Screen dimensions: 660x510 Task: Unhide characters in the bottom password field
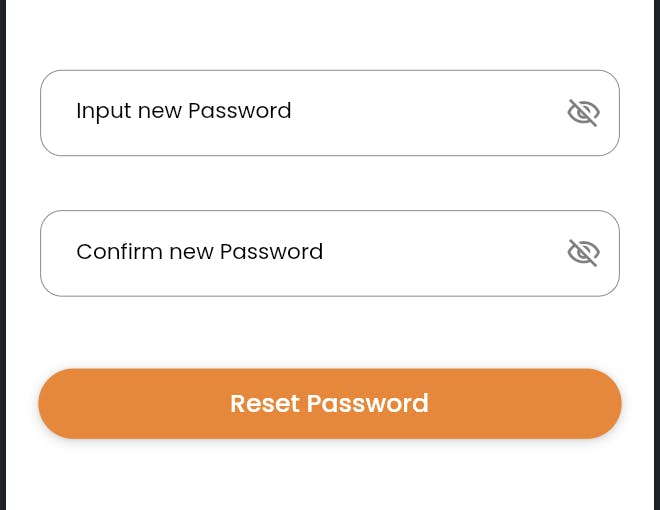pyautogui.click(x=583, y=253)
